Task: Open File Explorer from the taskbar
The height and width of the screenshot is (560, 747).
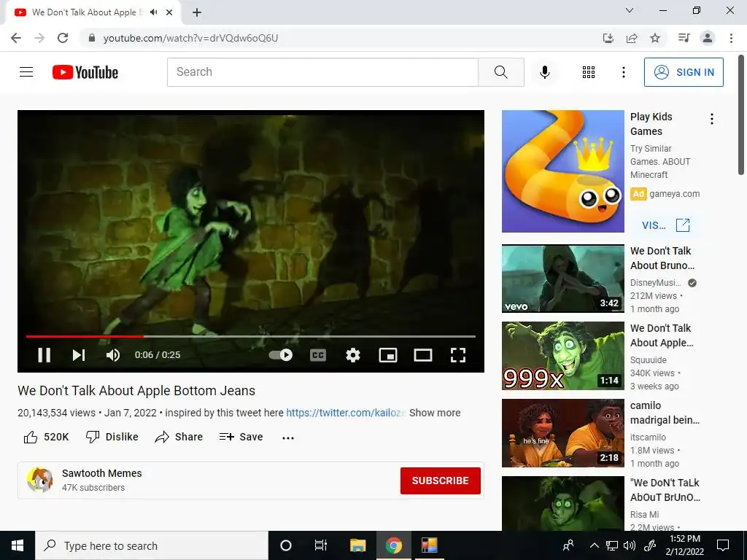Action: (357, 545)
